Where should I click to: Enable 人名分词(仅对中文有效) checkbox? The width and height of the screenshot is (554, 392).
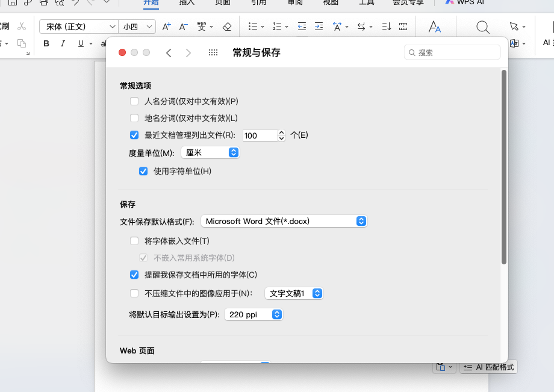coord(134,101)
